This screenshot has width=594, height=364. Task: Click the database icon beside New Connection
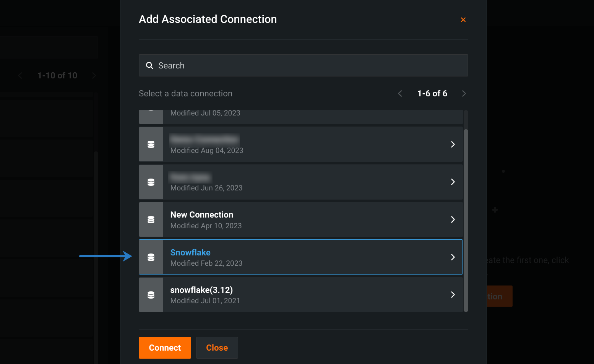tap(151, 220)
